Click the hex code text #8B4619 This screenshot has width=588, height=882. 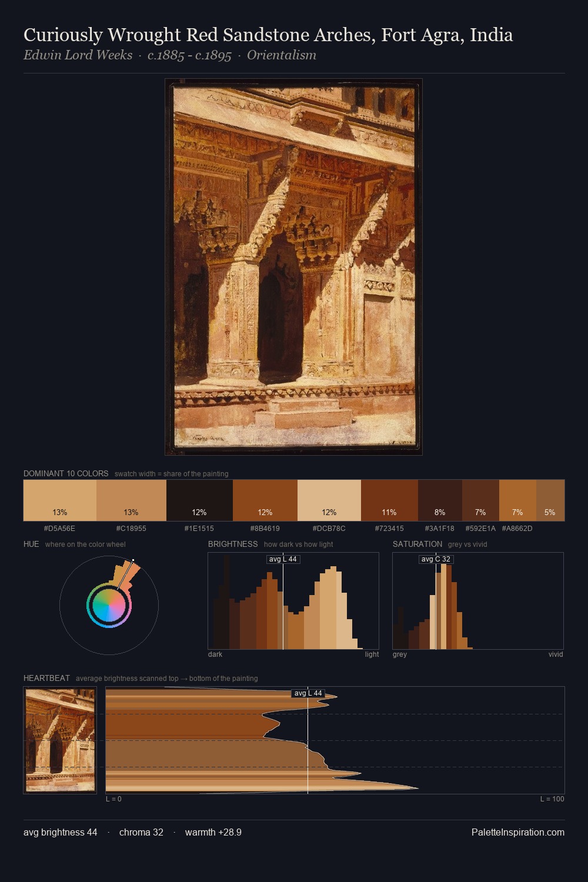(x=265, y=529)
